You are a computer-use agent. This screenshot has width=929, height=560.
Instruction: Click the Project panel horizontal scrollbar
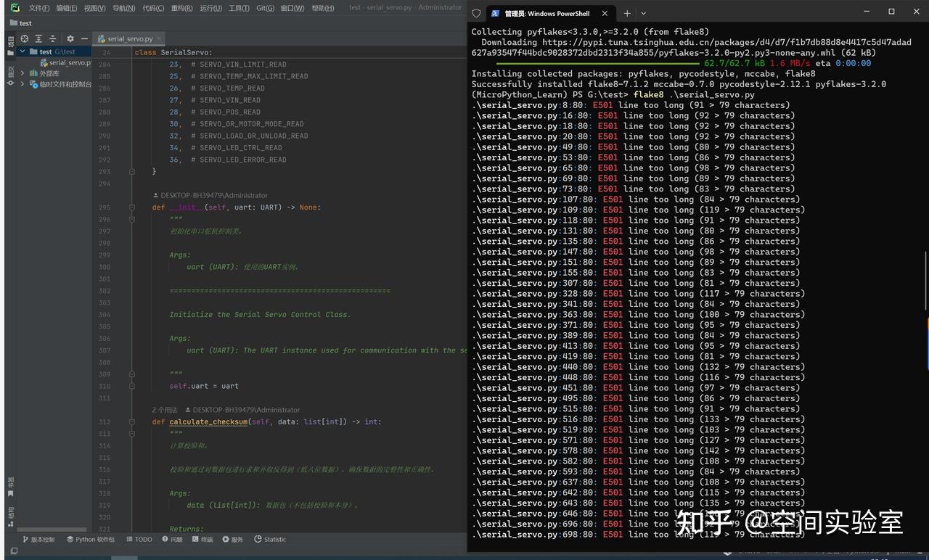(51, 530)
